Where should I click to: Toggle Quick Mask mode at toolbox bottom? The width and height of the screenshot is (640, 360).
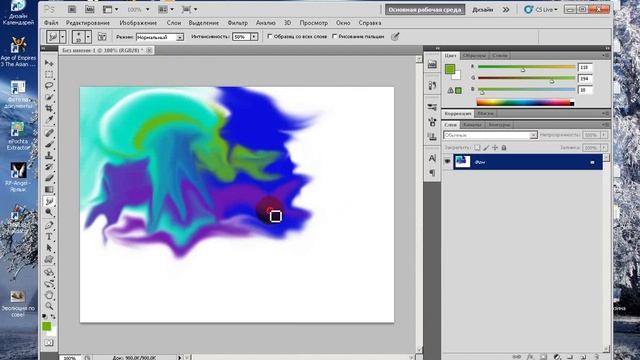point(49,343)
